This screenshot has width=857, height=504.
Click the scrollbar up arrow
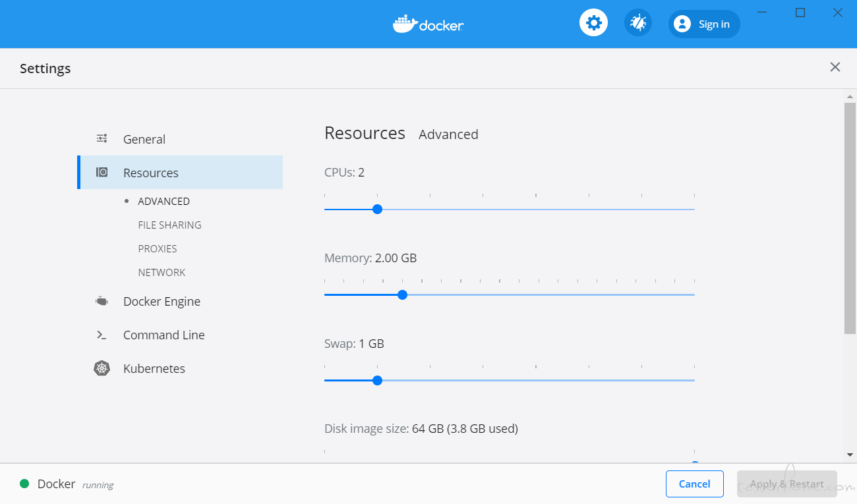[x=850, y=96]
